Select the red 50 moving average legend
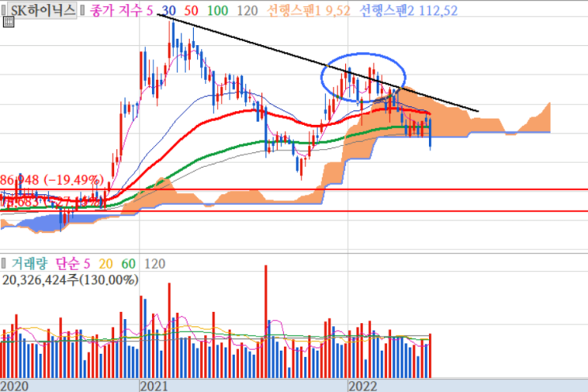Viewport: 588px width, 392px height. click(x=191, y=10)
